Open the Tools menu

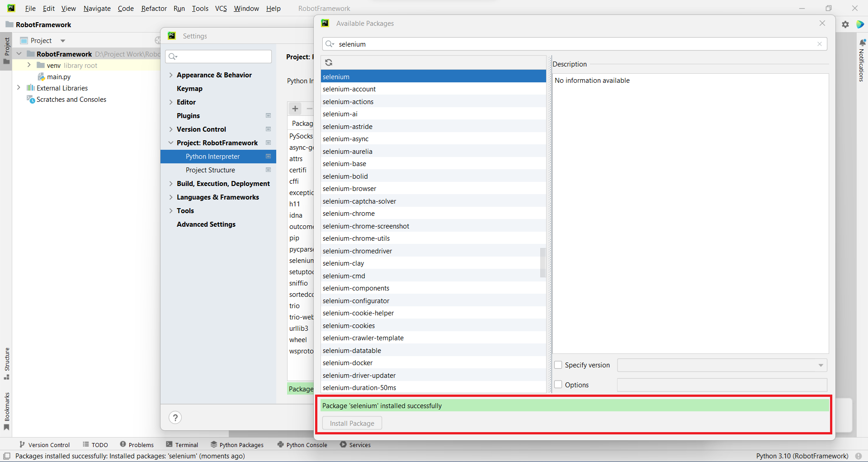200,9
